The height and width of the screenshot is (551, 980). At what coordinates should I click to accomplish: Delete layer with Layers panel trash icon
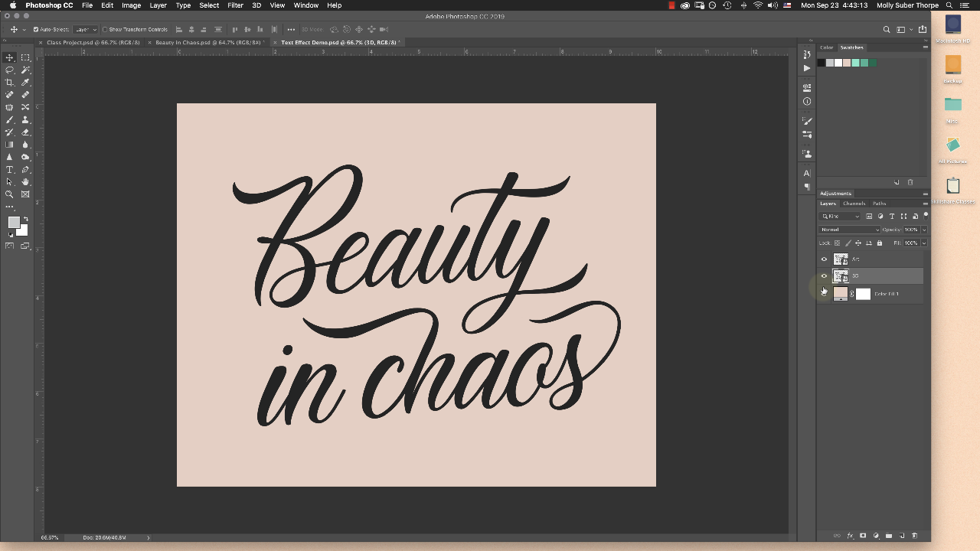(914, 536)
